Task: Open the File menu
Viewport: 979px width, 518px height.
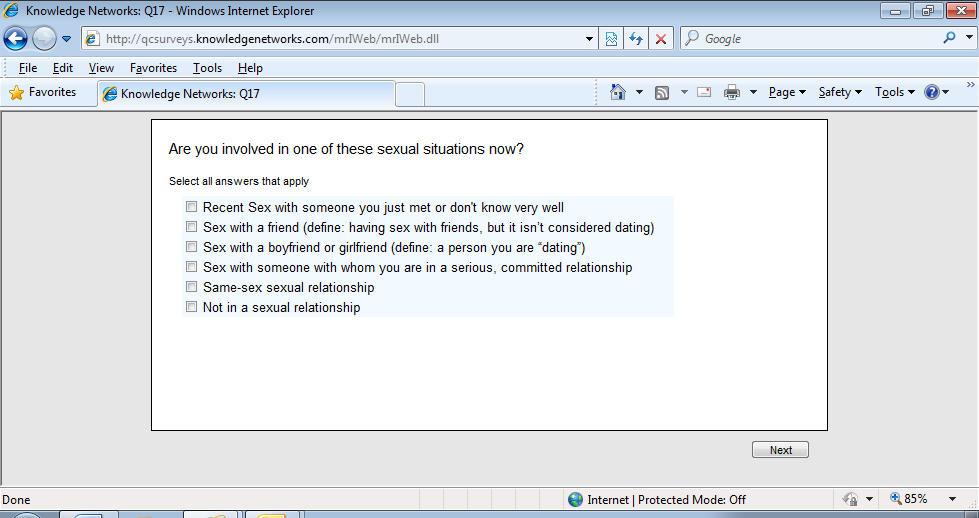Action: 27,67
